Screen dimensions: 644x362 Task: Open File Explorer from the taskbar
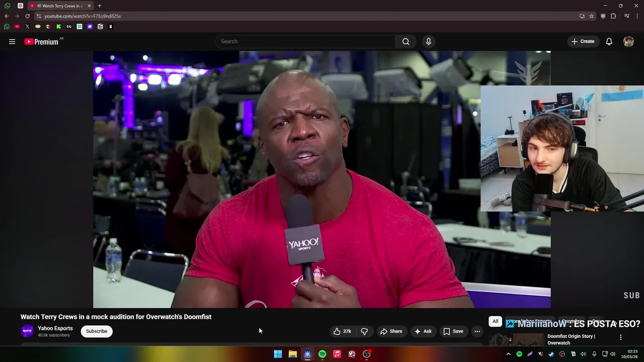tap(292, 354)
